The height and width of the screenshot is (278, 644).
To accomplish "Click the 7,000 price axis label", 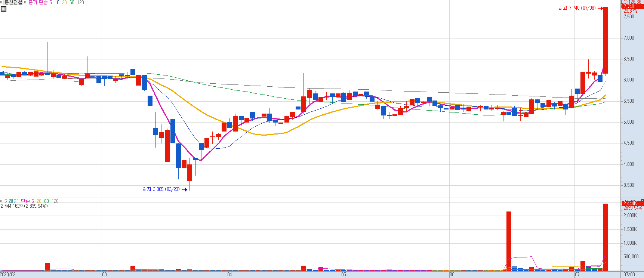I will tap(629, 38).
